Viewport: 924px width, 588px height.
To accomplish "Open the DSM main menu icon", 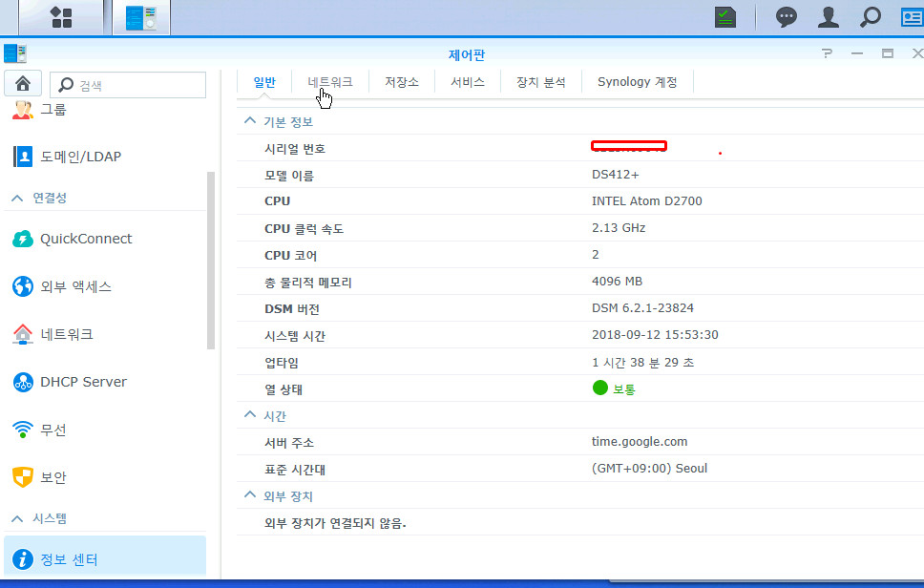I will 61,17.
